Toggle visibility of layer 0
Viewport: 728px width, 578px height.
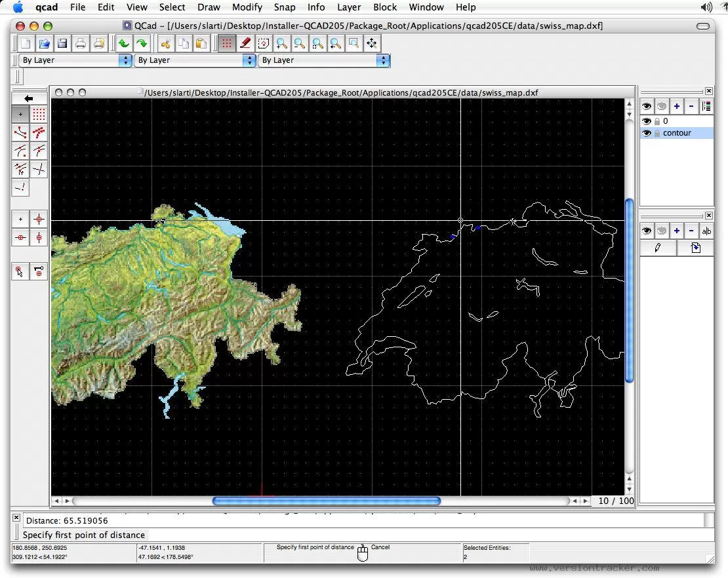pos(647,121)
